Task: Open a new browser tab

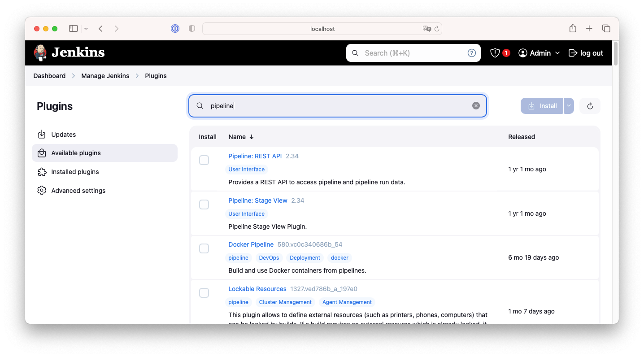Action: 589,29
